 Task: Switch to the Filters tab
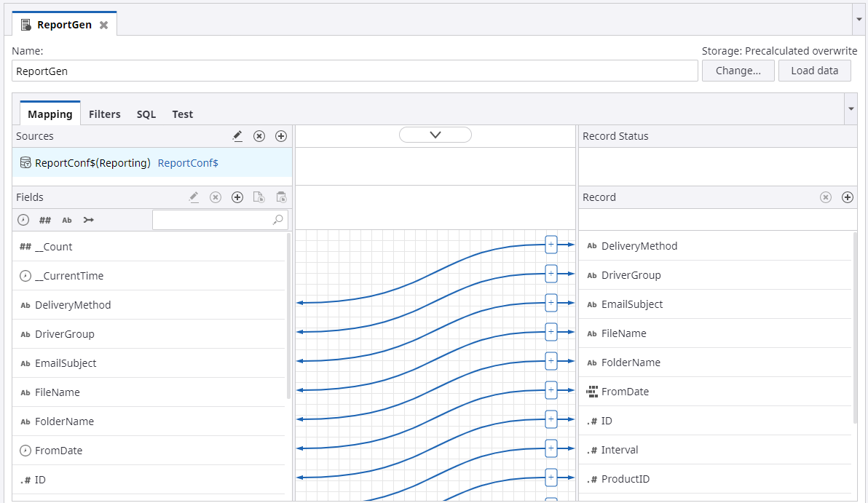click(x=104, y=114)
